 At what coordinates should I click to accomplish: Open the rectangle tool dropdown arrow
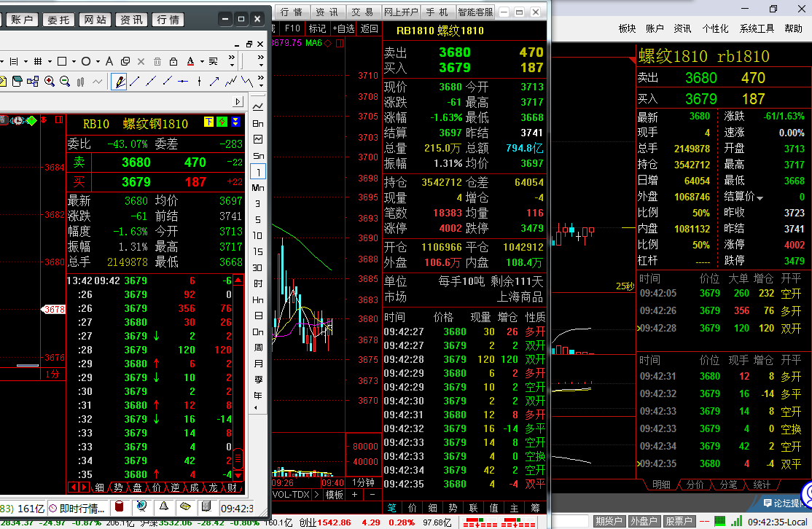(74, 62)
